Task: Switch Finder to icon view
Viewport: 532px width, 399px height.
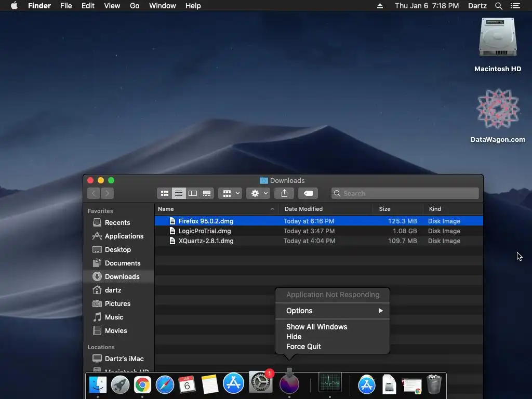Action: tap(165, 193)
